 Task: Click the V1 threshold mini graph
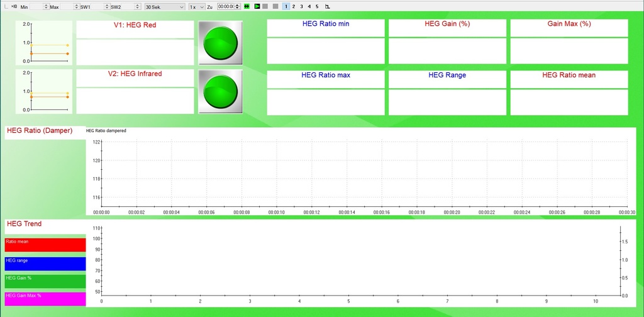pos(45,43)
